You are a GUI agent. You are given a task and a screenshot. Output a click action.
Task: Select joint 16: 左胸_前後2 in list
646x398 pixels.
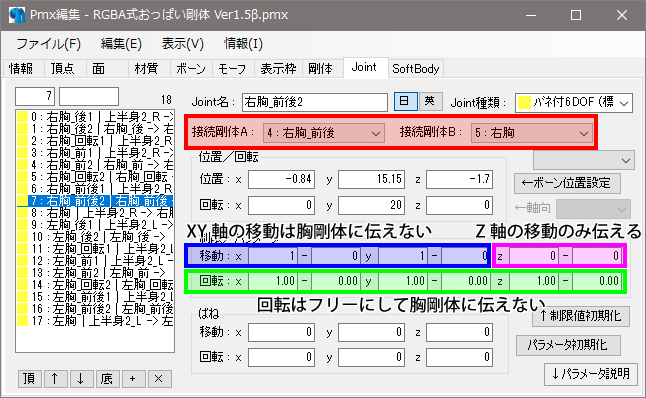tap(95, 309)
